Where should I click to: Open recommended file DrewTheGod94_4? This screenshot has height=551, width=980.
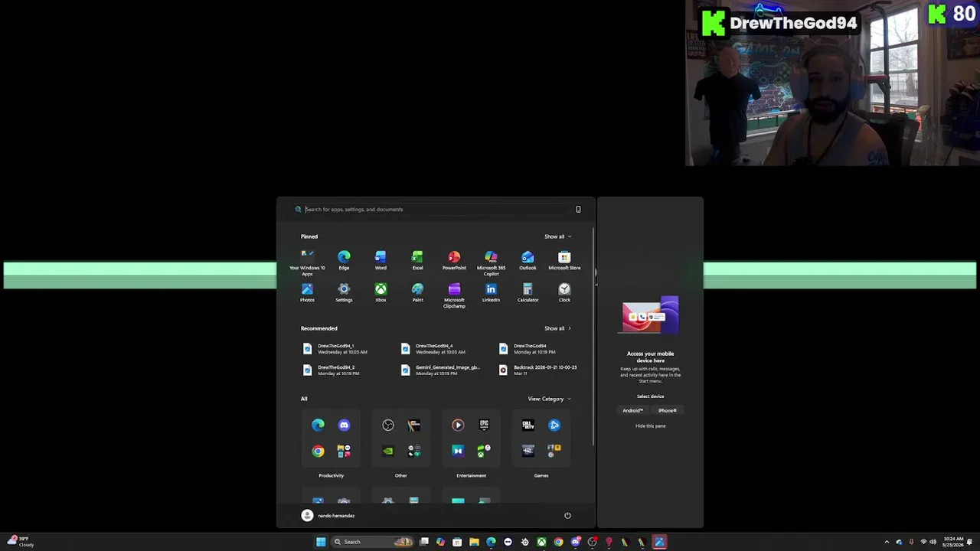click(434, 349)
